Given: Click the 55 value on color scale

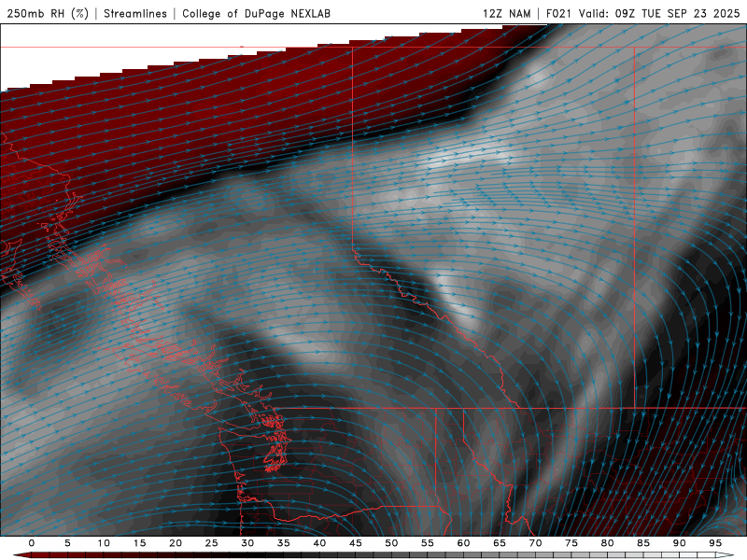Looking at the screenshot, I should click(x=428, y=543).
